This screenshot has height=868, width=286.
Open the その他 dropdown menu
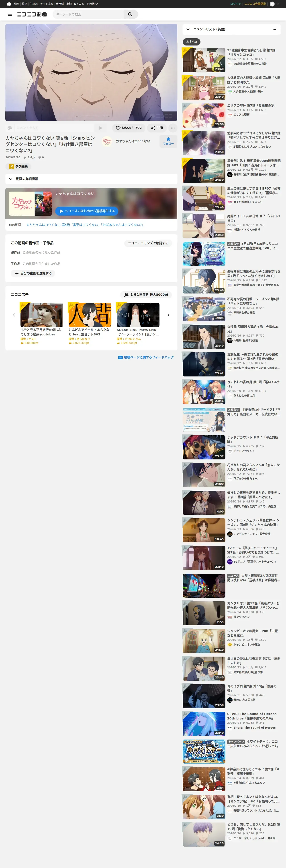[92, 4]
